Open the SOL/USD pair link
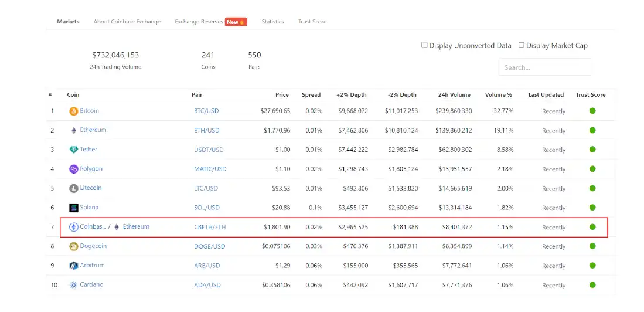The width and height of the screenshot is (644, 312). (x=207, y=208)
